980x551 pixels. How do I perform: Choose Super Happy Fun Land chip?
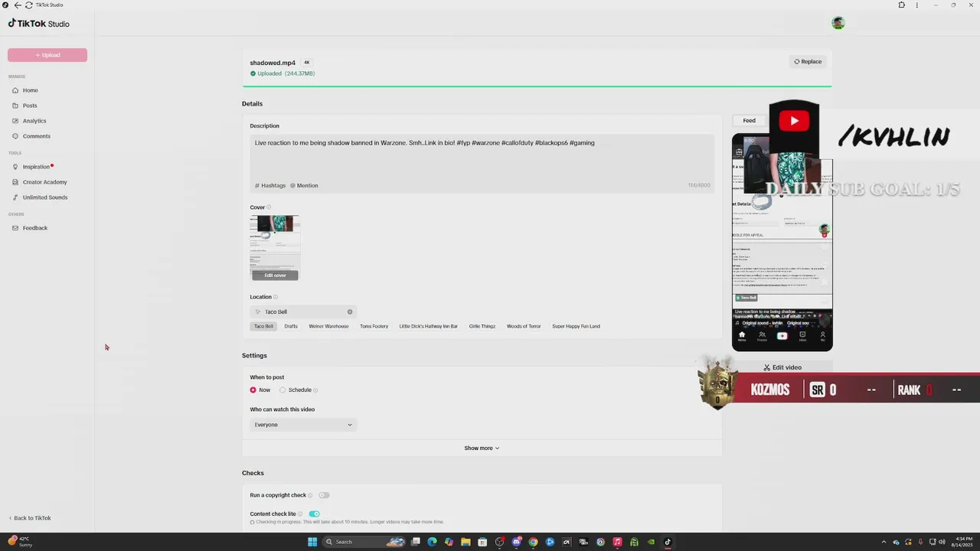pos(576,326)
